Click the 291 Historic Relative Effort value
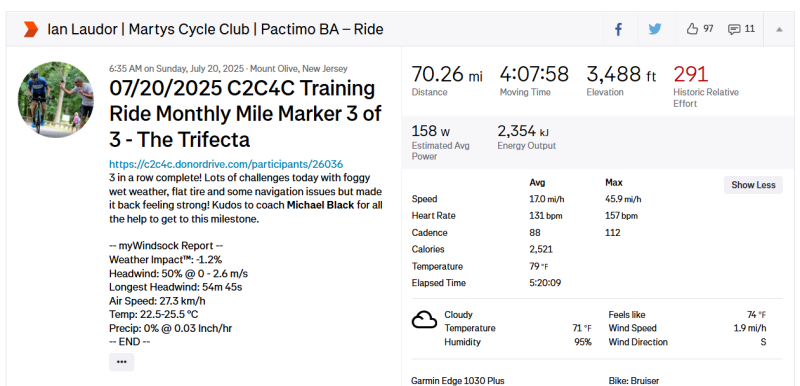 [691, 74]
